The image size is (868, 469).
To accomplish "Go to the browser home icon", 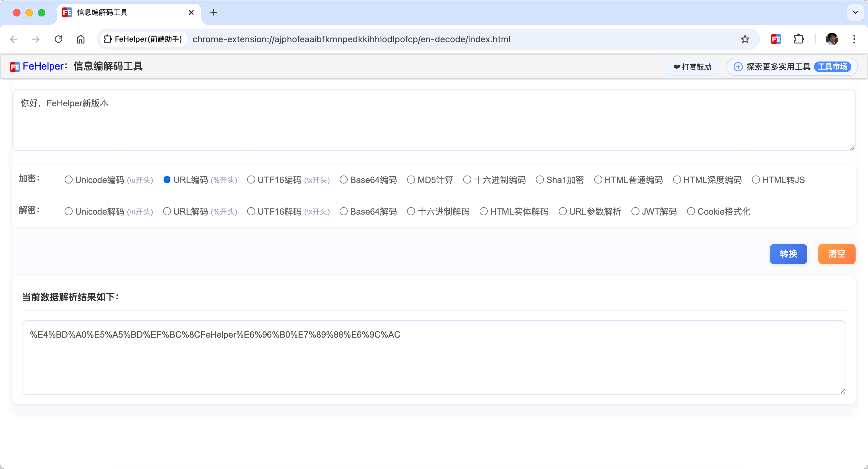I will (80, 39).
